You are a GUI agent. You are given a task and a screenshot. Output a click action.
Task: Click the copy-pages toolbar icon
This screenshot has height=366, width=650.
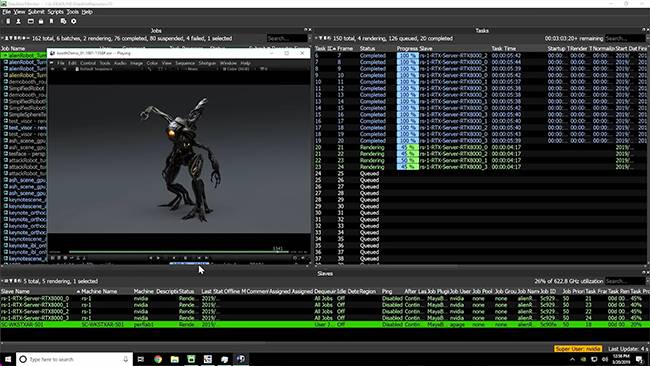tap(63, 21)
